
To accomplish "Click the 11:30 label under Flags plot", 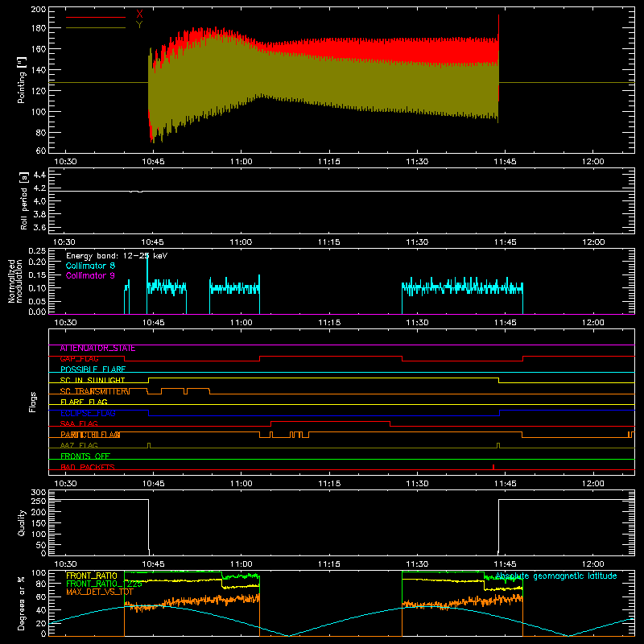I will point(417,484).
